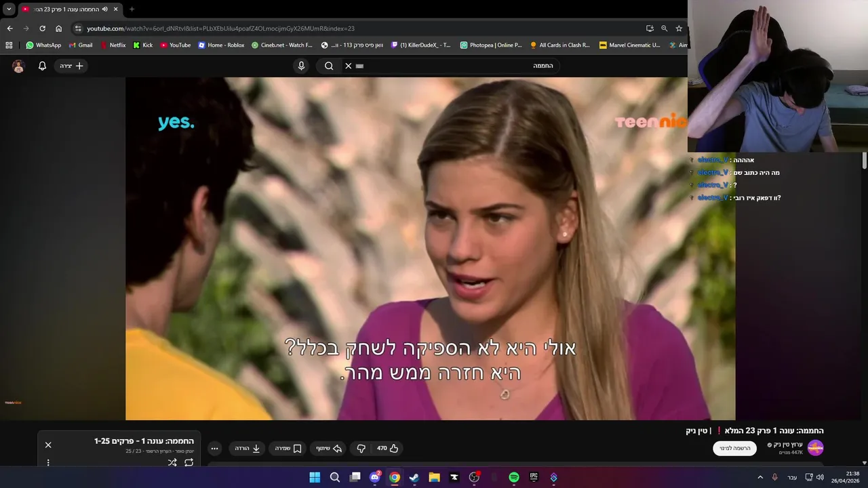This screenshot has width=868, height=488.
Task: Open the KillerDudeX Twitch bookmark
Action: [x=421, y=45]
